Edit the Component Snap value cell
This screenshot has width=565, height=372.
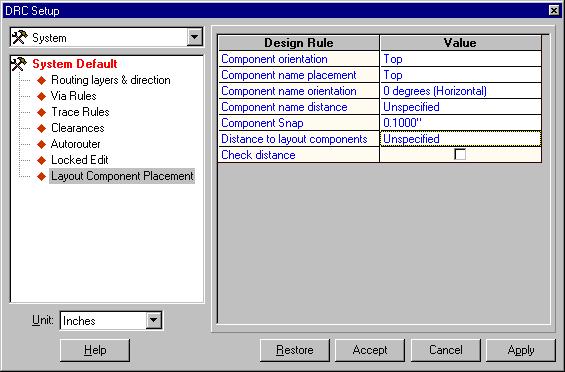(x=461, y=123)
